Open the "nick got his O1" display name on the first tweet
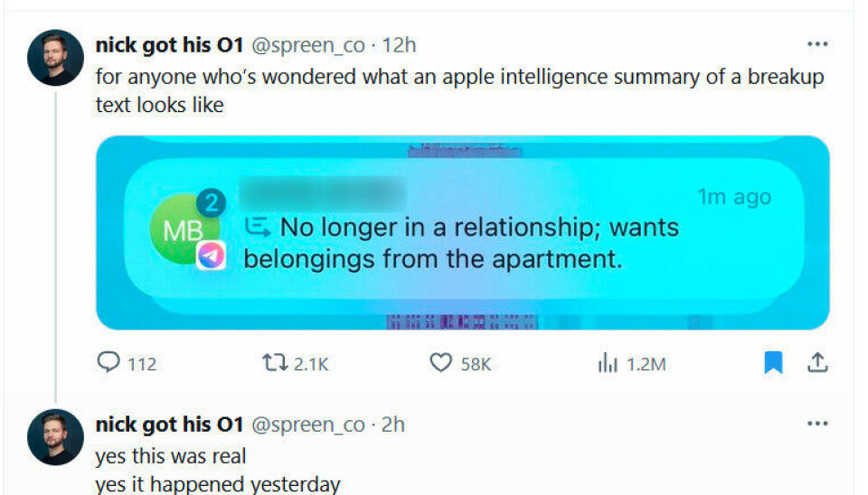This screenshot has height=495, width=868. coord(169,45)
